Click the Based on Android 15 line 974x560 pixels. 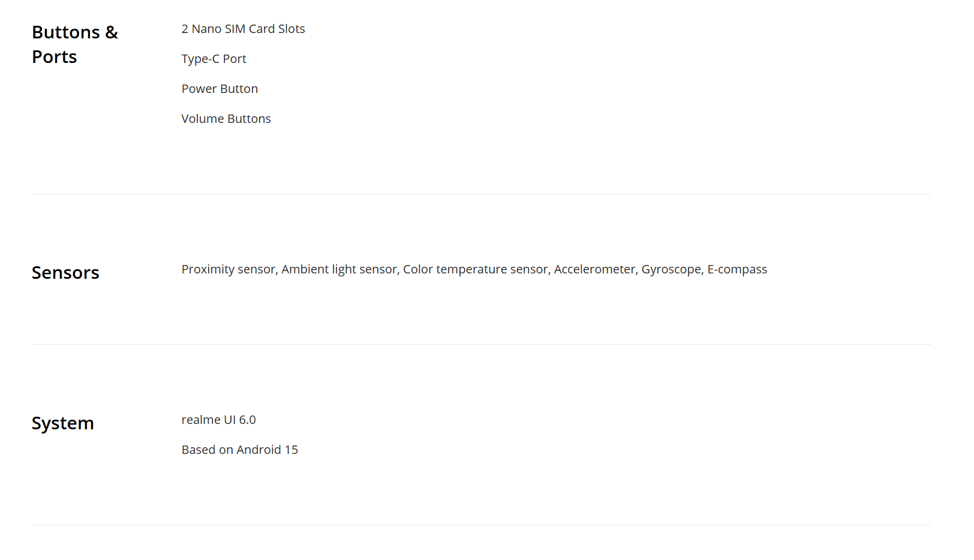tap(239, 450)
